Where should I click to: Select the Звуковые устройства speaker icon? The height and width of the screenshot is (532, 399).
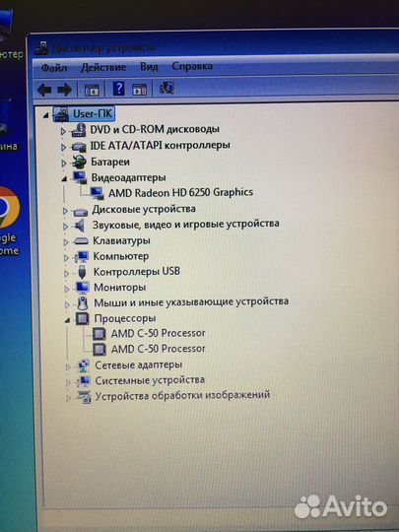coord(80,226)
